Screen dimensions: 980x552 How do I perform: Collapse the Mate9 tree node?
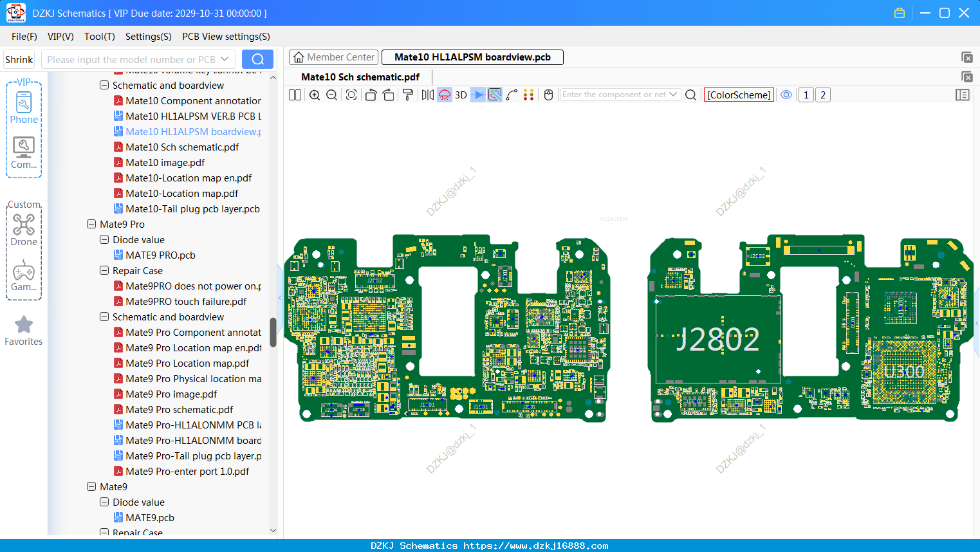tap(91, 487)
